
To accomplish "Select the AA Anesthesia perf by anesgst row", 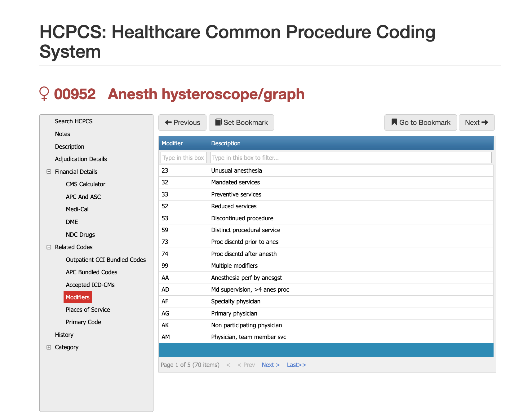I will pyautogui.click(x=246, y=278).
